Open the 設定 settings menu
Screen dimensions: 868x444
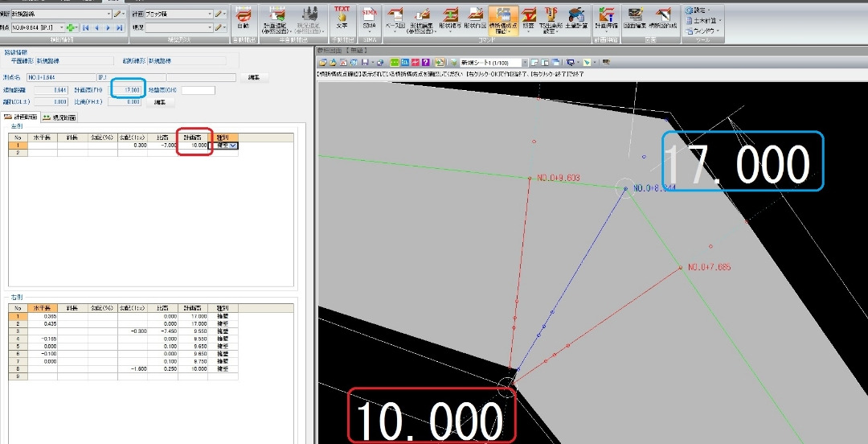(698, 10)
